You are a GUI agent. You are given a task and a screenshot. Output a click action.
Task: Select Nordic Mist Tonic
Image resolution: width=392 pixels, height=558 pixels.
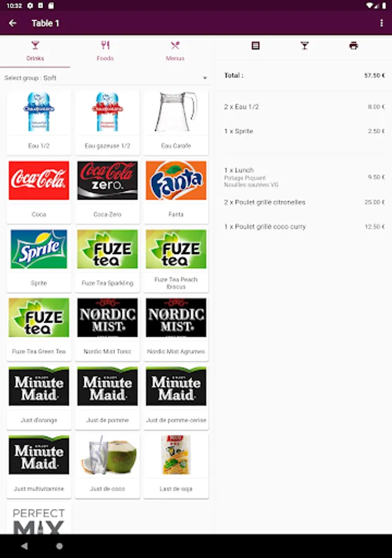coord(107,328)
